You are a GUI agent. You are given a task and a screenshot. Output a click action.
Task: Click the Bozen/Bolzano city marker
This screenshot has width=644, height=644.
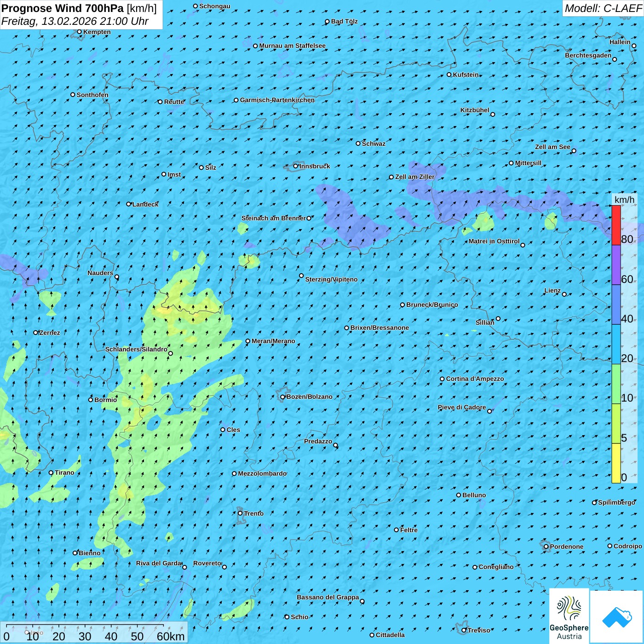(x=282, y=397)
